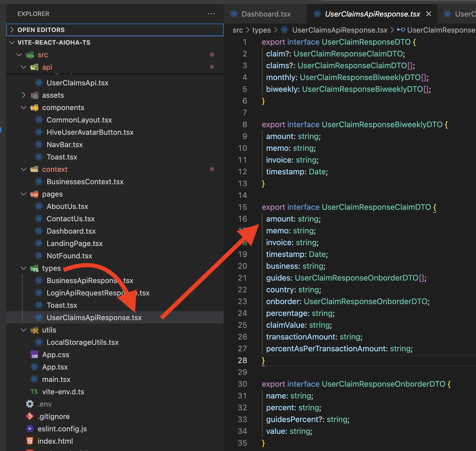The height and width of the screenshot is (451, 476).
Task: Collapse the utils folder chevron
Action: (24, 330)
